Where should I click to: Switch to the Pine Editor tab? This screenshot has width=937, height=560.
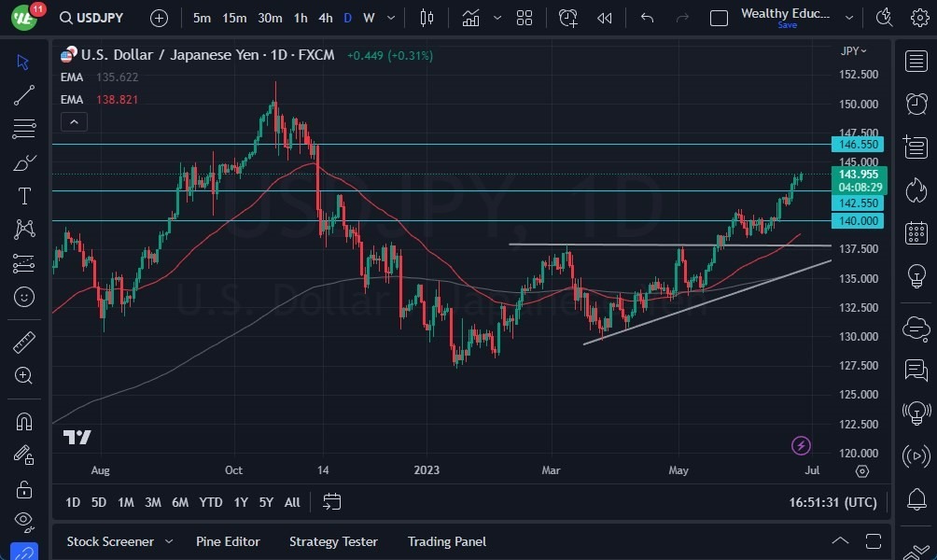(x=228, y=541)
